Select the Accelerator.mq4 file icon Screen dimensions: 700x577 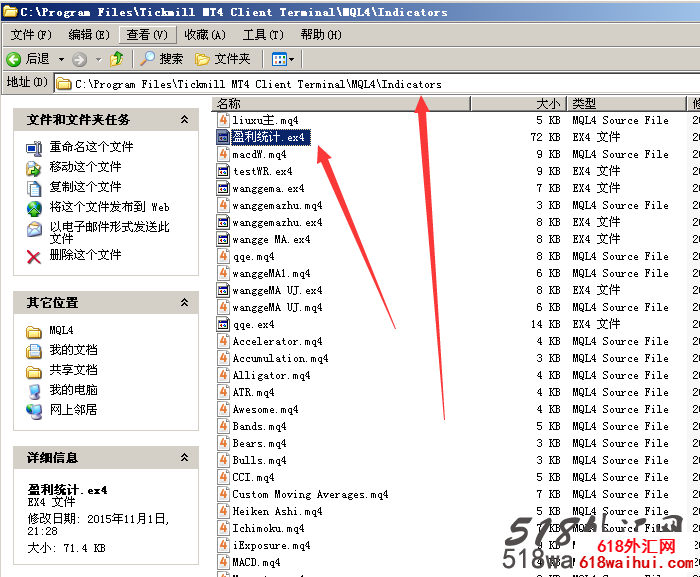[223, 341]
